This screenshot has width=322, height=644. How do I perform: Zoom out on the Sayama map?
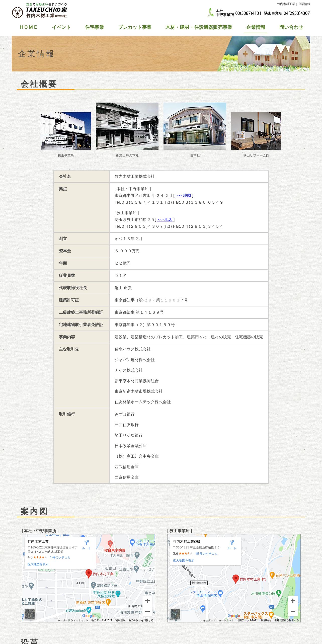pos(293,611)
